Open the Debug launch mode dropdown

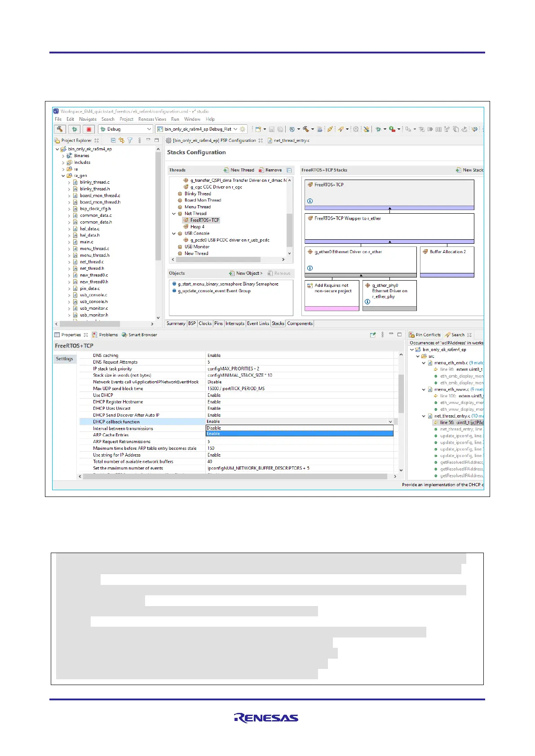pyautogui.click(x=125, y=129)
